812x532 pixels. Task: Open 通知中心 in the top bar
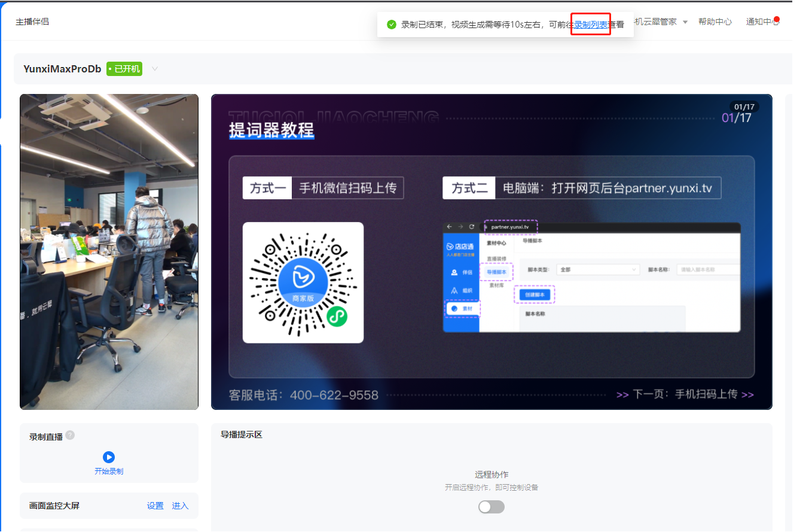point(762,22)
